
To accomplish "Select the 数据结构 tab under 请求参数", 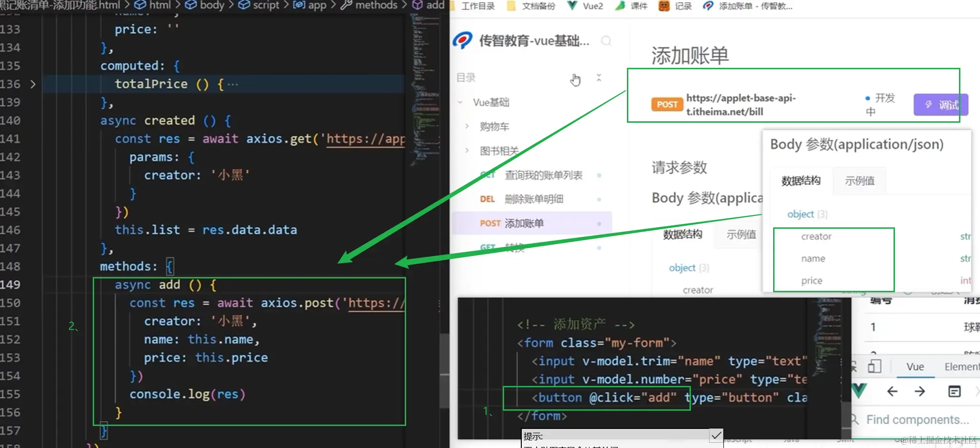I will (682, 234).
